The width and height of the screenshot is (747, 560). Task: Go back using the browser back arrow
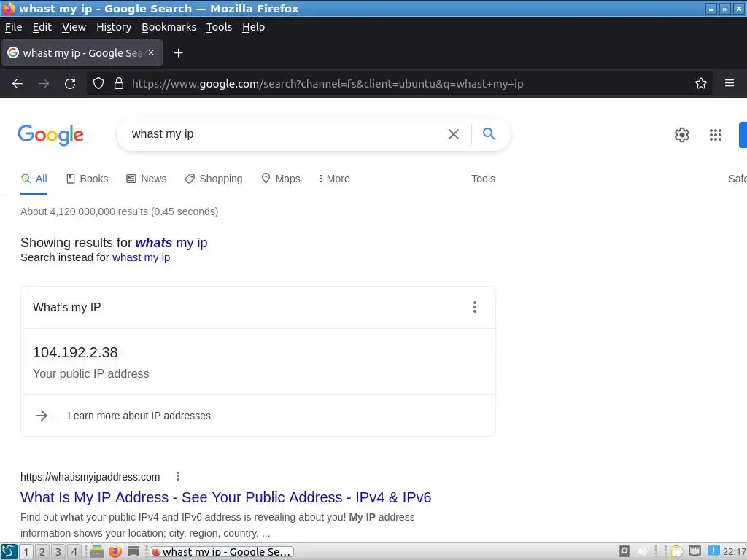(x=18, y=84)
